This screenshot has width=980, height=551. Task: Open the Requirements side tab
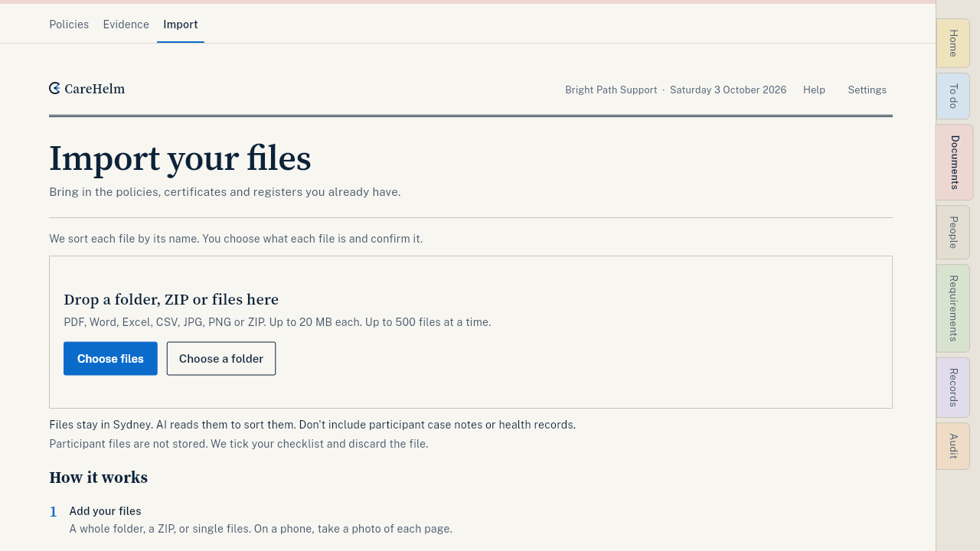pyautogui.click(x=953, y=308)
